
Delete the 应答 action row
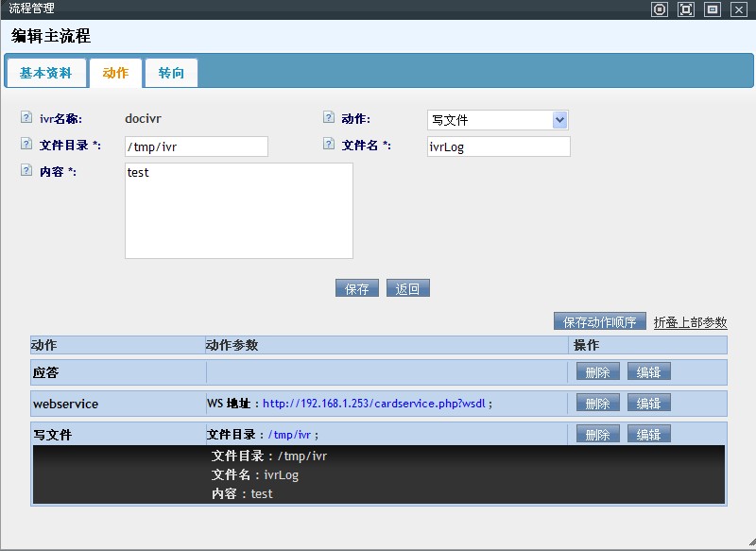tap(597, 372)
